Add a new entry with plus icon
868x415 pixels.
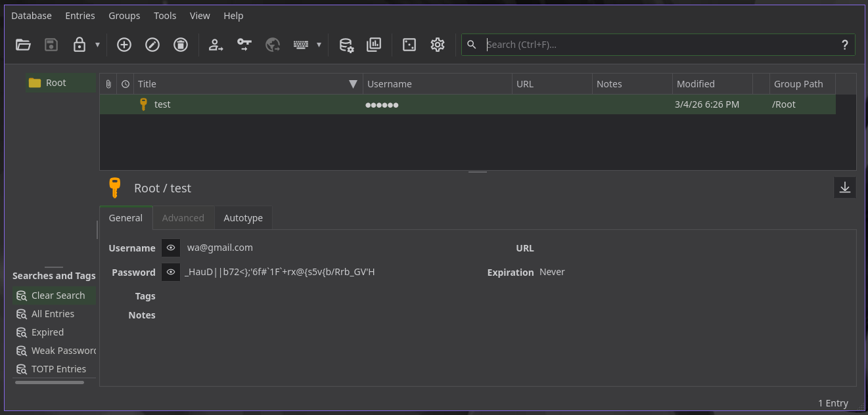pos(124,45)
